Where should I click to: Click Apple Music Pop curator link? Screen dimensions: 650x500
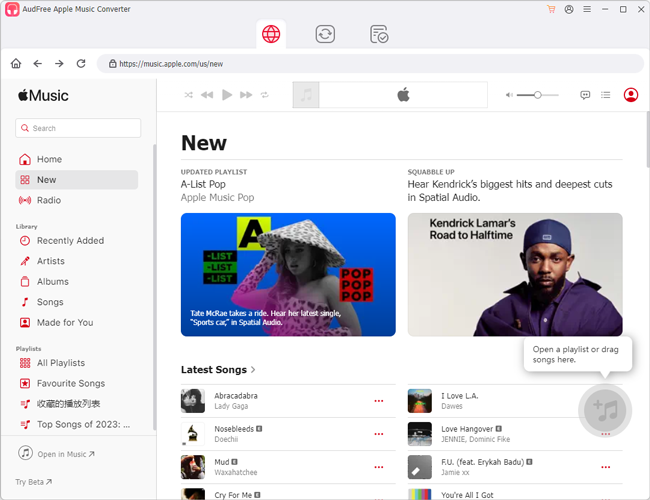coord(217,197)
